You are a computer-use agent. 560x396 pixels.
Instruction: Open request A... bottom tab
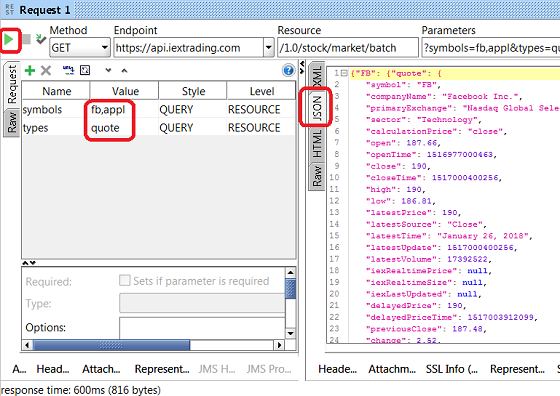point(19,369)
